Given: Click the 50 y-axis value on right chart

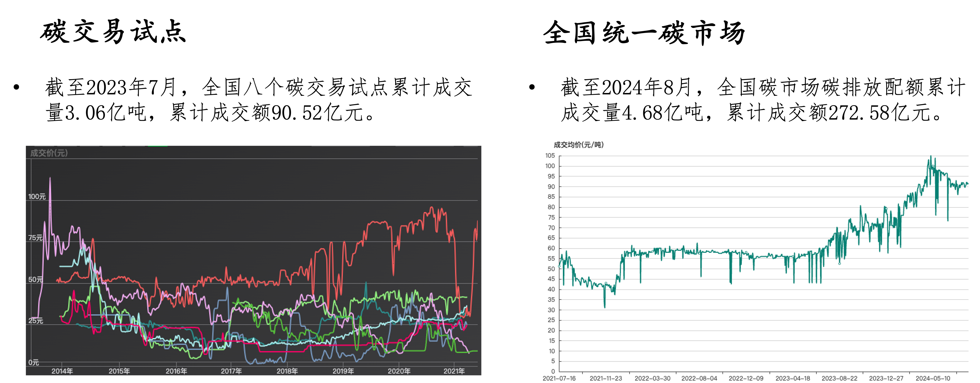Looking at the screenshot, I should [551, 269].
